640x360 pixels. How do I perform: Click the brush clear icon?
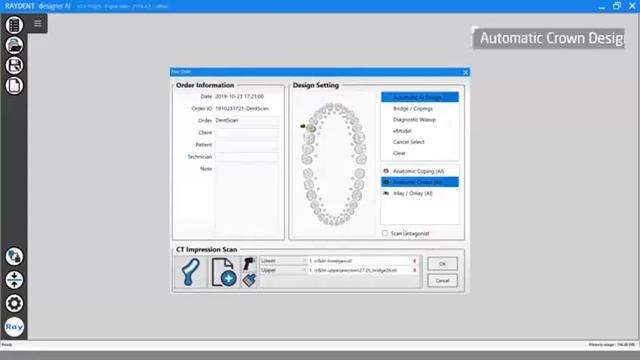249,280
